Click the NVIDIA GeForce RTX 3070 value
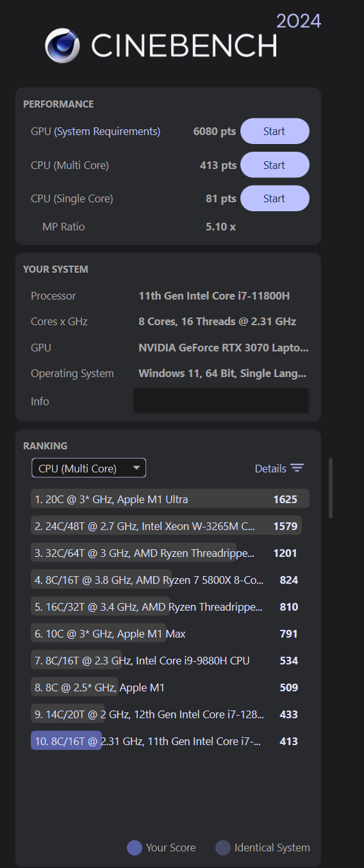The width and height of the screenshot is (364, 868). tap(224, 348)
